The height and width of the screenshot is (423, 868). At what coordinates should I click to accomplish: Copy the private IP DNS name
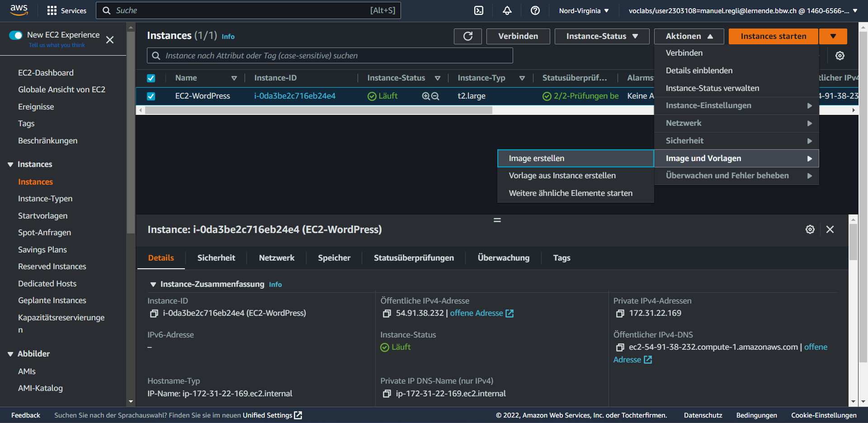387,394
